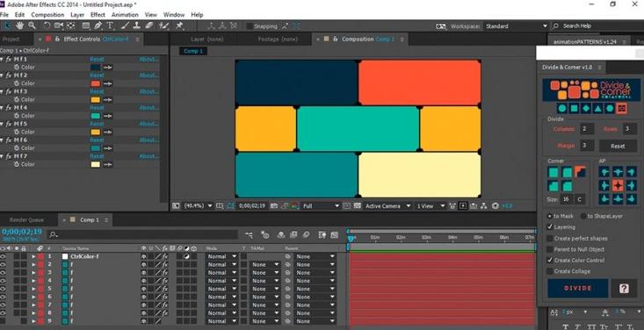
Task: Uncheck the Layering checkbox
Action: [550, 227]
